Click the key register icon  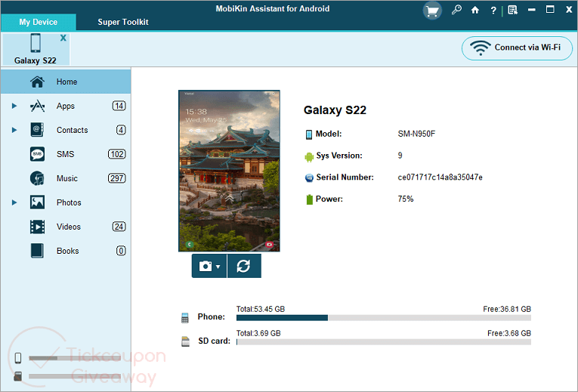456,10
